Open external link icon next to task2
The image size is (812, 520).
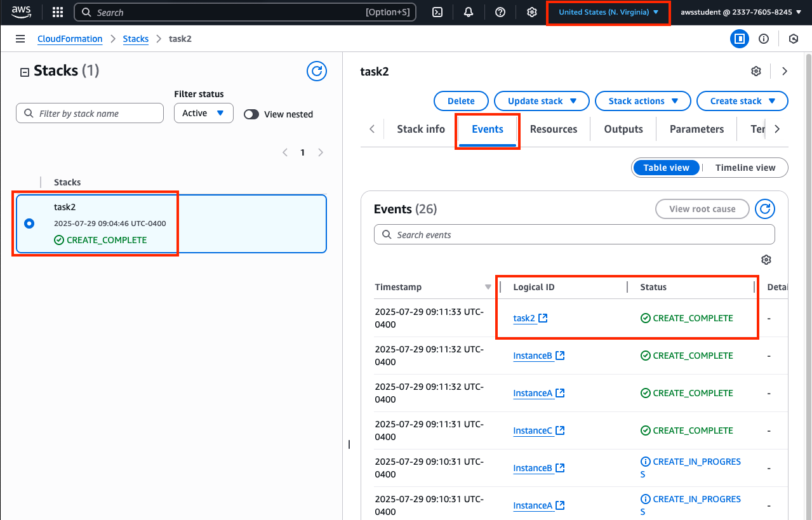(543, 318)
